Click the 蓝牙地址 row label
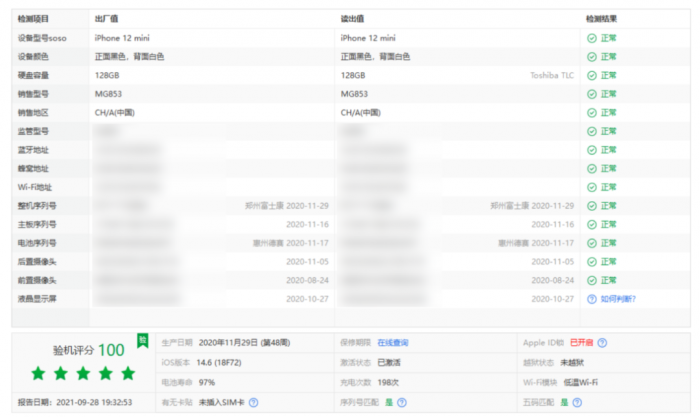The height and width of the screenshot is (417, 700). point(33,150)
